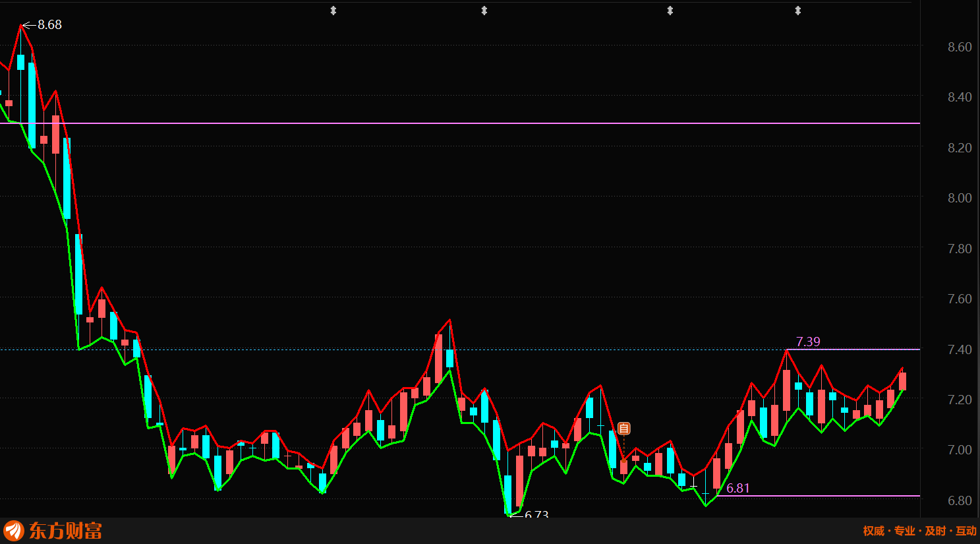Click the 6.80 price axis label
Viewport: 980px width, 544px height.
(x=960, y=500)
